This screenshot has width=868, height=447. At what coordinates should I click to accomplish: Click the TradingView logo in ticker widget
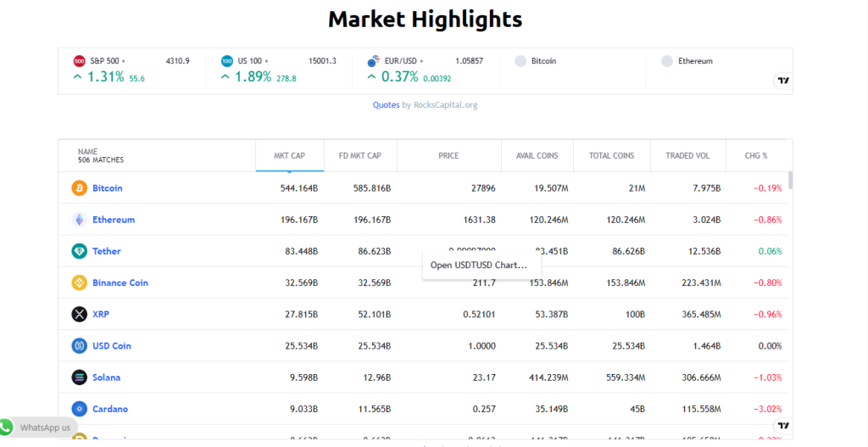coord(783,81)
